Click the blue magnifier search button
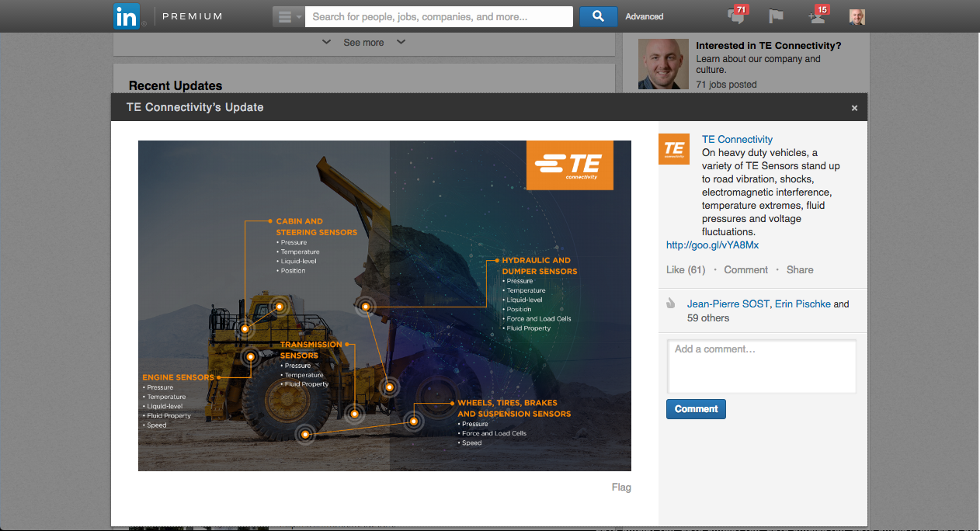Viewport: 980px width, 531px height. [x=598, y=16]
